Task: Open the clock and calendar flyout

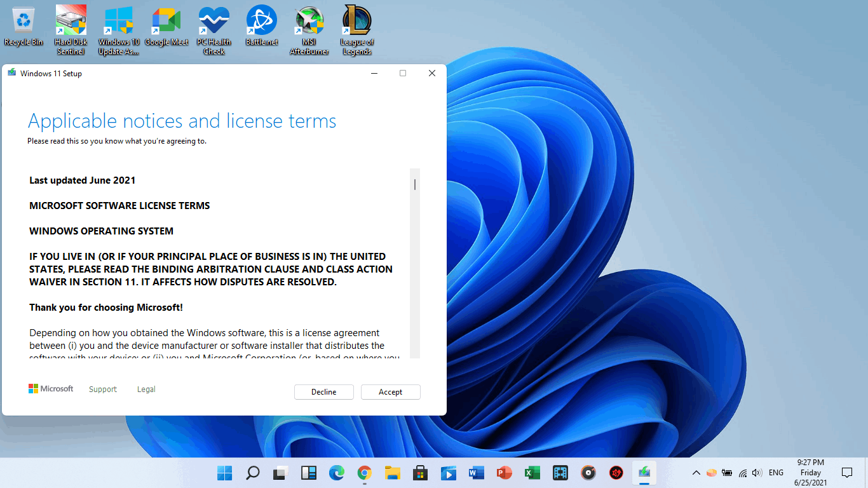Action: point(811,473)
